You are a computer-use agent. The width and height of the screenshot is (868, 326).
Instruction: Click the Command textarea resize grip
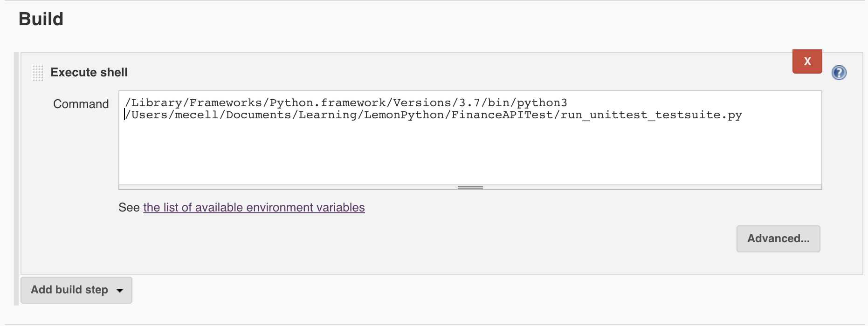470,188
